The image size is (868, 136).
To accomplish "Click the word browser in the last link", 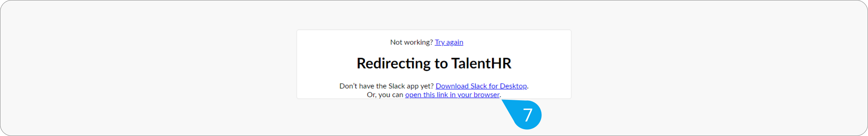I will (486, 95).
